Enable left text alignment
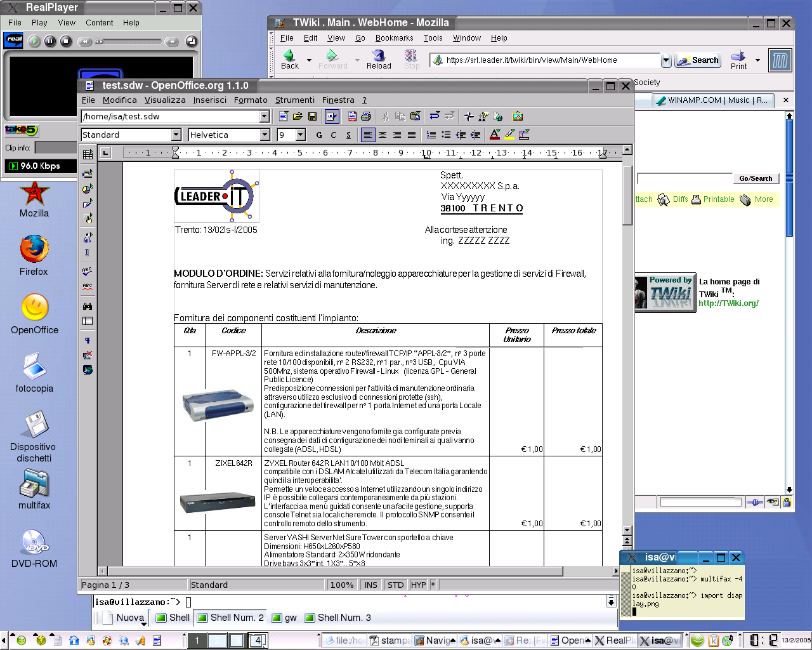 [x=368, y=135]
